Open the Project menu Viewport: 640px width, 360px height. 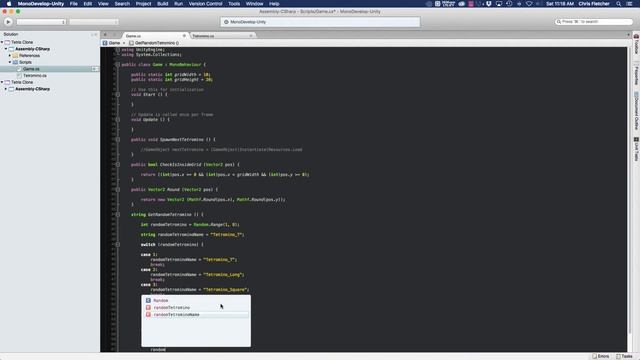point(143,4)
